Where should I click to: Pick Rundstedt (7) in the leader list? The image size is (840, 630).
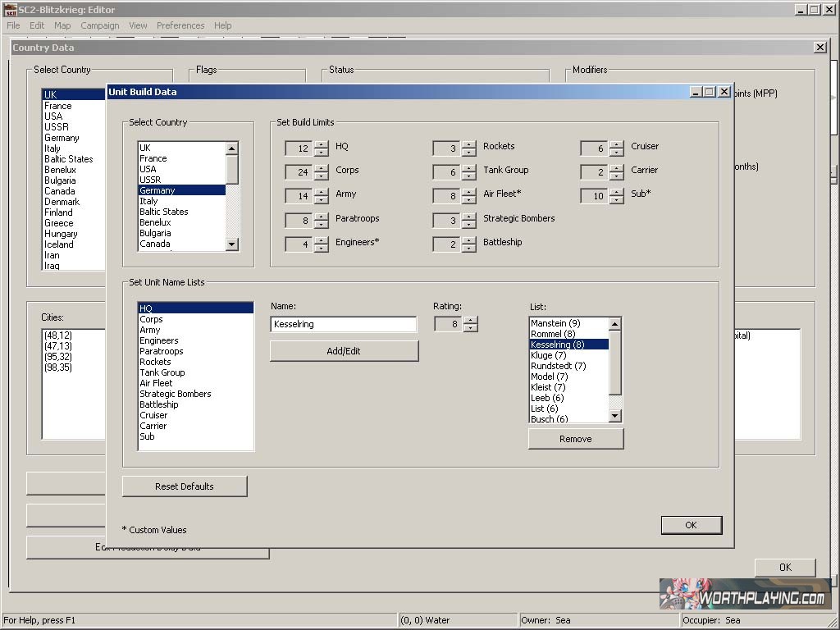point(558,366)
